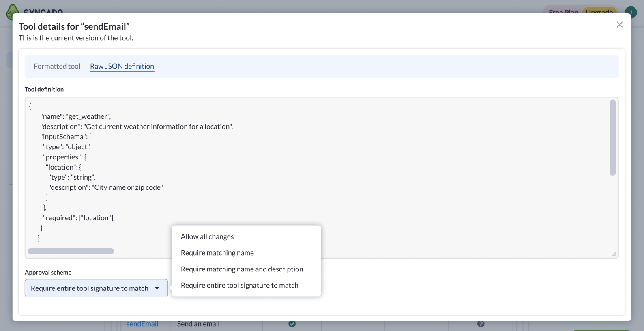
Task: Open the user avatar menu
Action: (x=631, y=12)
